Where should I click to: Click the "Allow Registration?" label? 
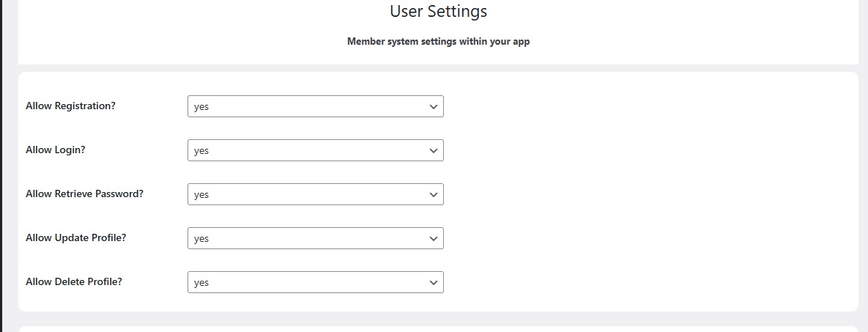[x=71, y=106]
